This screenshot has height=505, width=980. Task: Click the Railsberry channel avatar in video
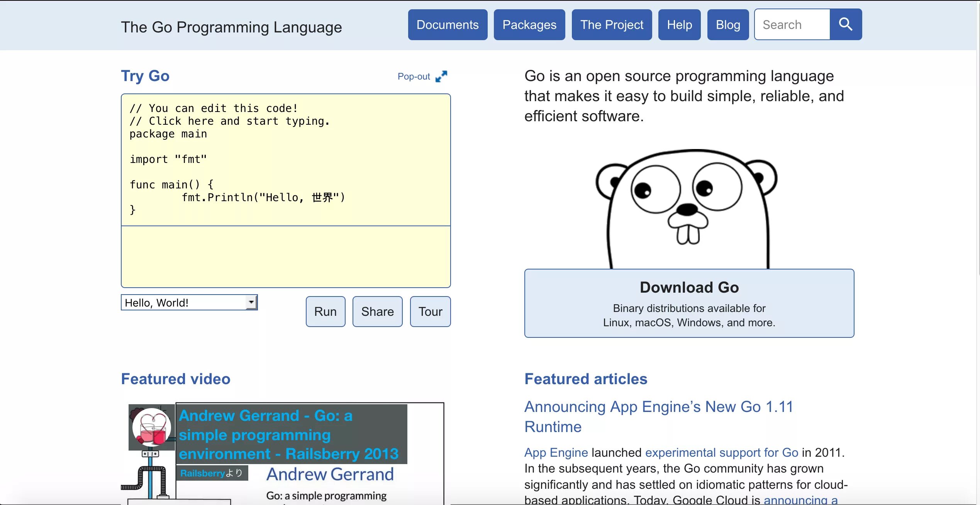151,427
